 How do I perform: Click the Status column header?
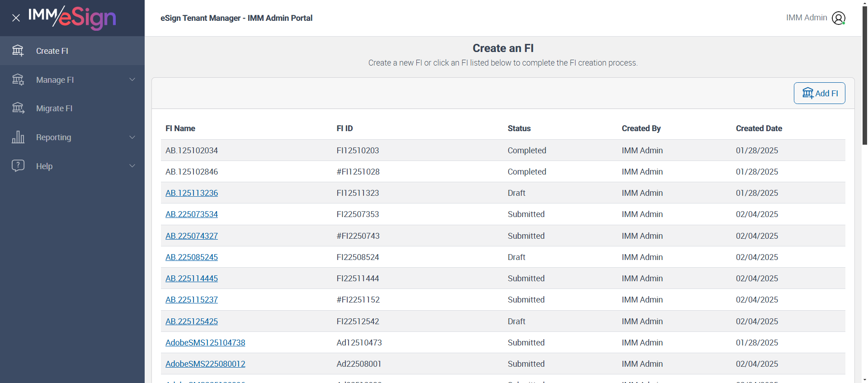click(x=519, y=128)
